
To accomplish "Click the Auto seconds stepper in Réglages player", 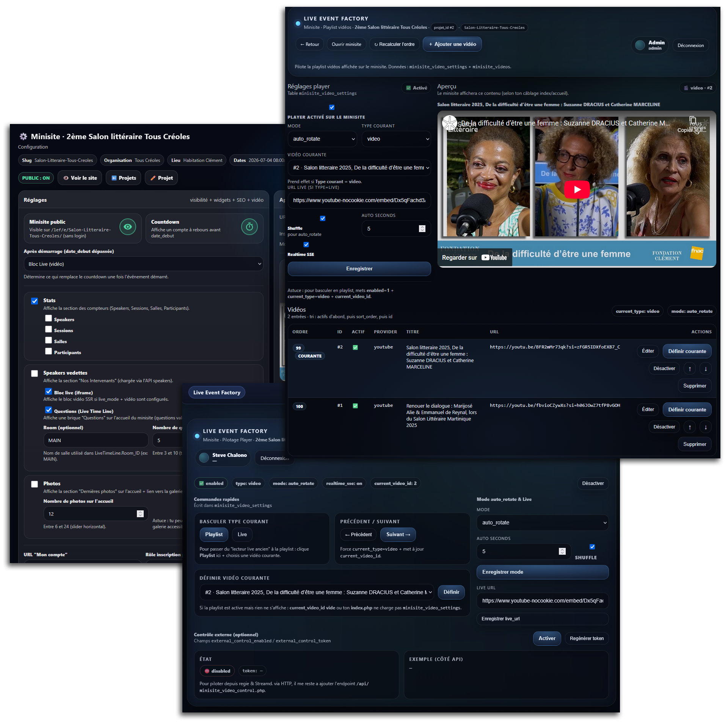I will [x=422, y=229].
